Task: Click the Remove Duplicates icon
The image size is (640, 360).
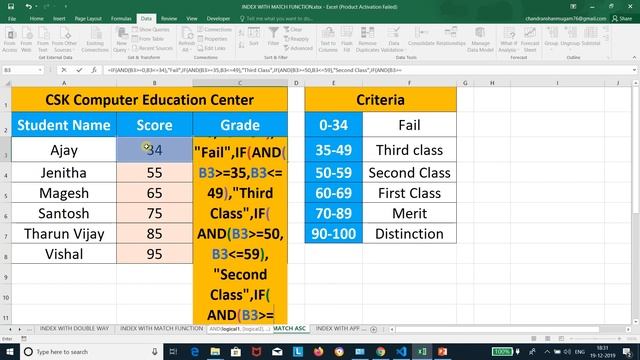Action: [367, 40]
